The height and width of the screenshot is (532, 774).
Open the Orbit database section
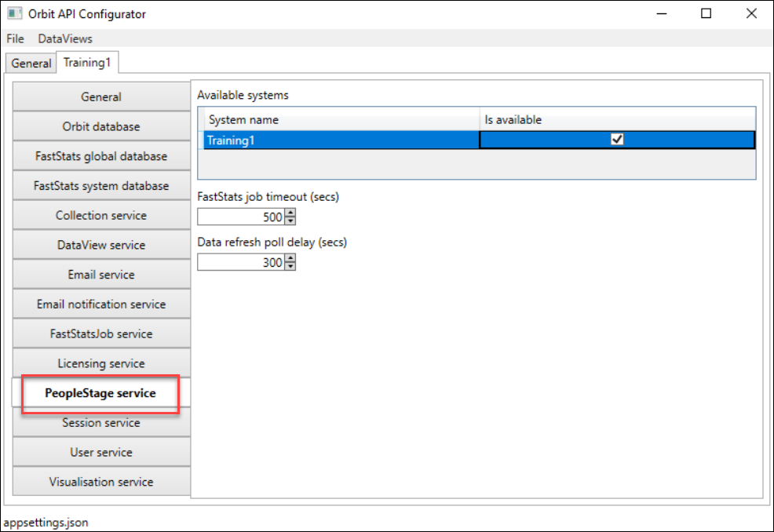tap(101, 126)
